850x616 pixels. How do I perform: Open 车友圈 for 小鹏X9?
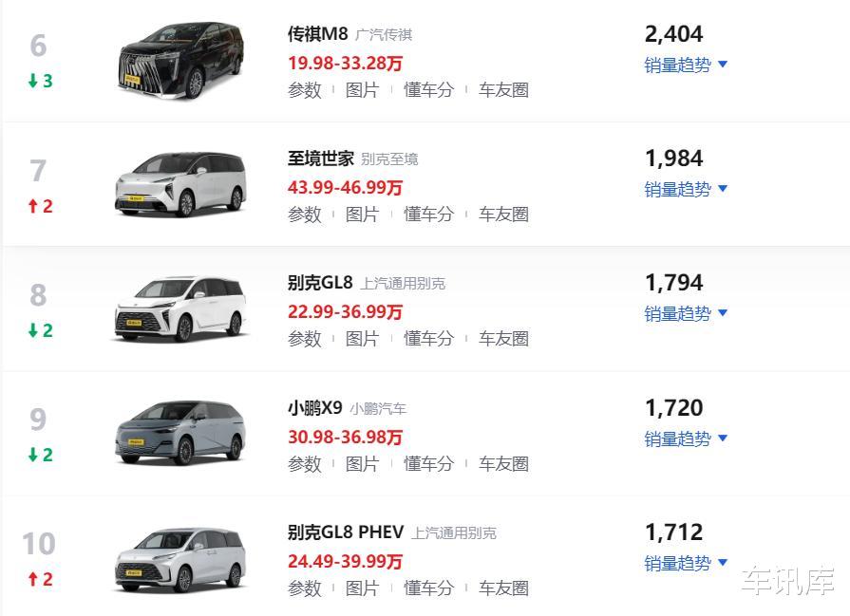[503, 464]
